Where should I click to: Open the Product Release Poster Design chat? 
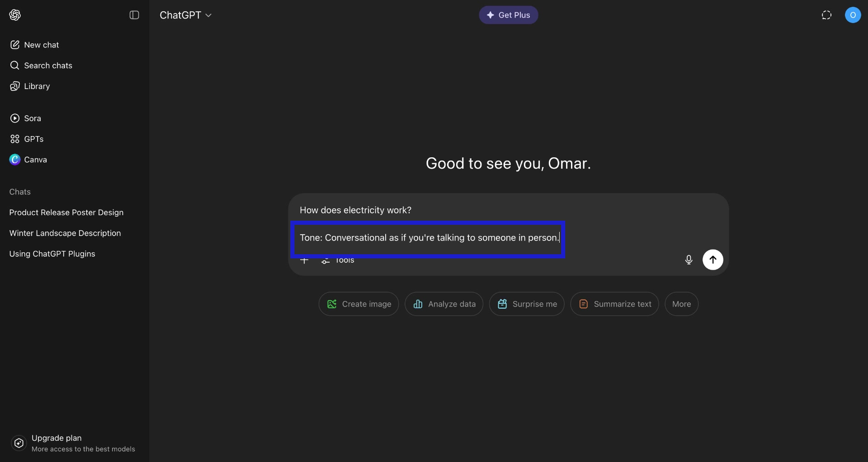[66, 212]
